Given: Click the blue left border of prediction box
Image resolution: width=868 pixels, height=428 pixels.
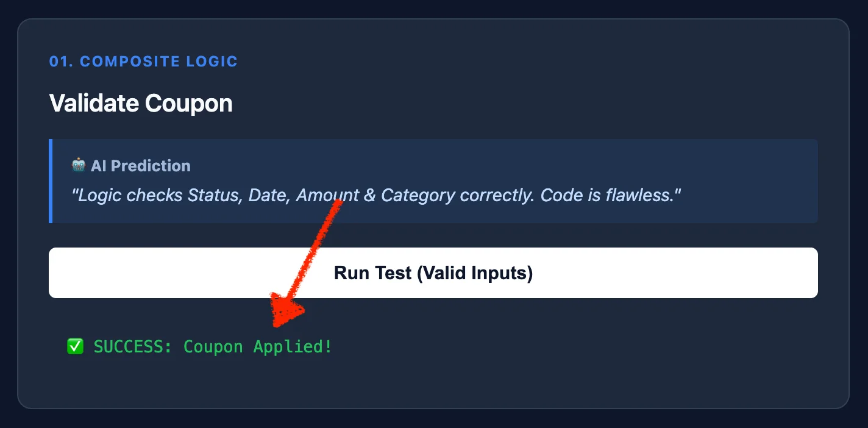Looking at the screenshot, I should tap(51, 181).
